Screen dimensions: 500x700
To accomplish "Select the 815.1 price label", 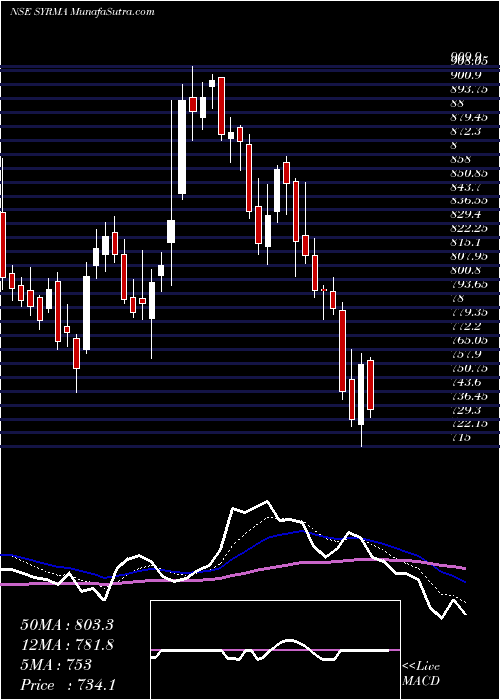I will 468,242.
